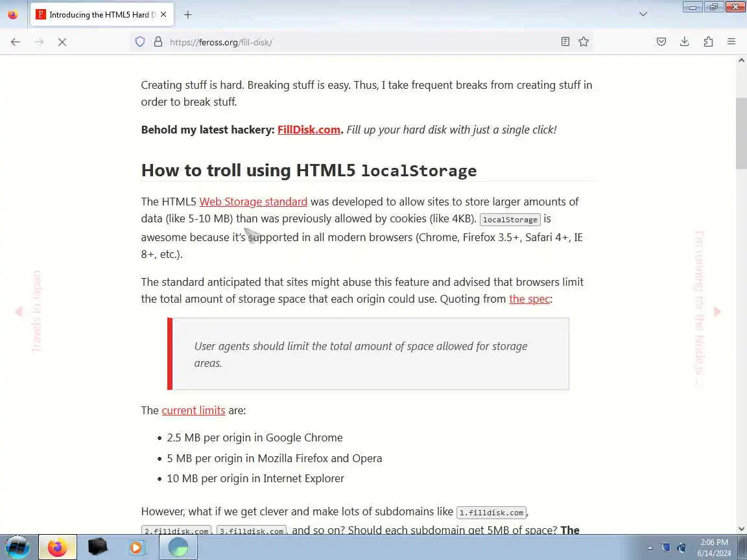Click the right next-post arrow

[717, 311]
